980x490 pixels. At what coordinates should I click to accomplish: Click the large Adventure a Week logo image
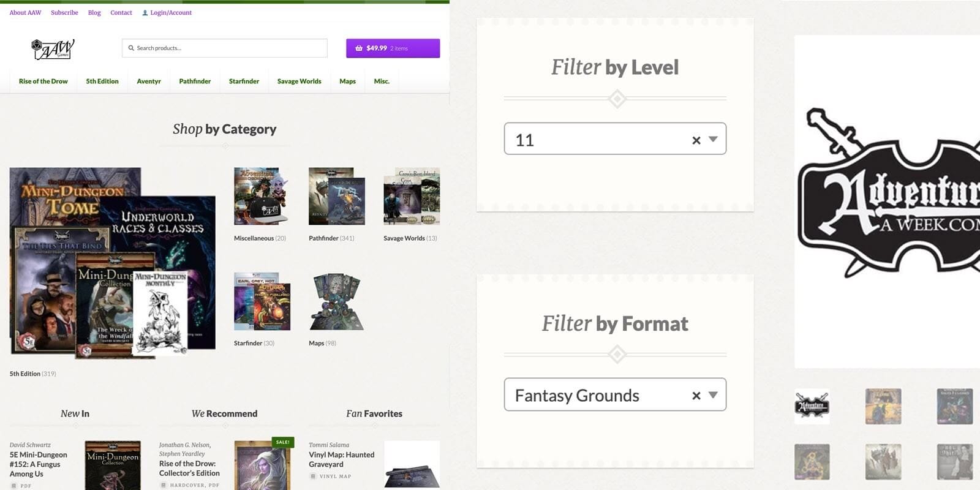[887, 201]
